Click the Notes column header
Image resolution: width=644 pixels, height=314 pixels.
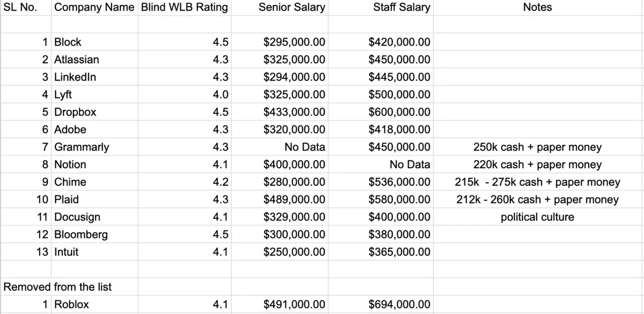point(537,8)
